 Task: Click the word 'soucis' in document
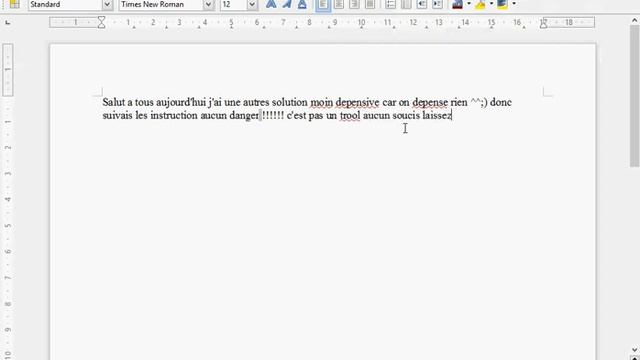(x=406, y=116)
